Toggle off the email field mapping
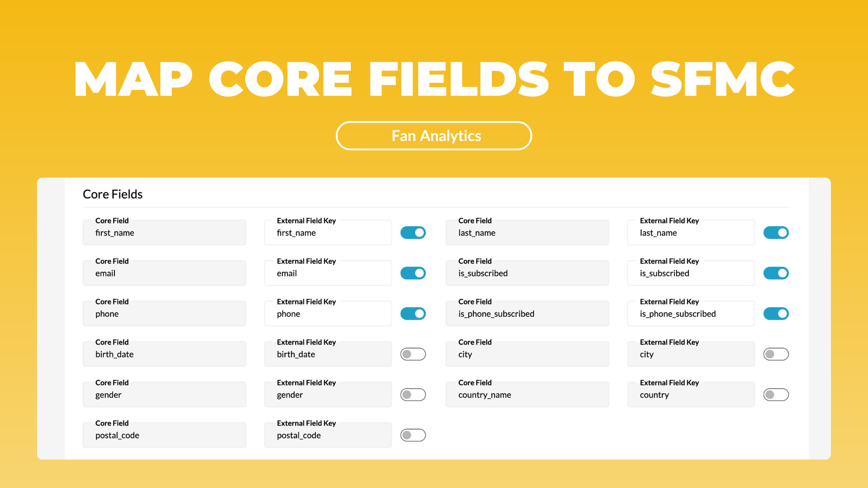Image resolution: width=868 pixels, height=488 pixels. click(413, 273)
